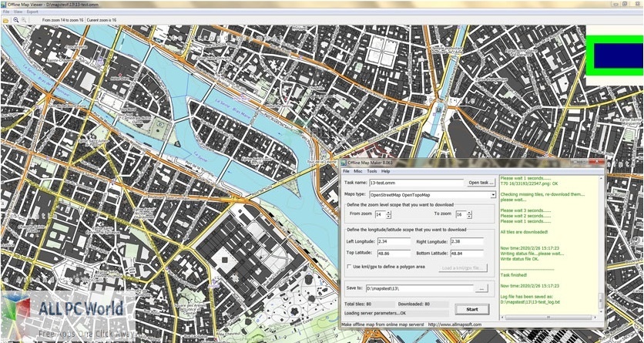Open the Misc menu in Map Maker
The width and height of the screenshot is (644, 343).
point(358,171)
